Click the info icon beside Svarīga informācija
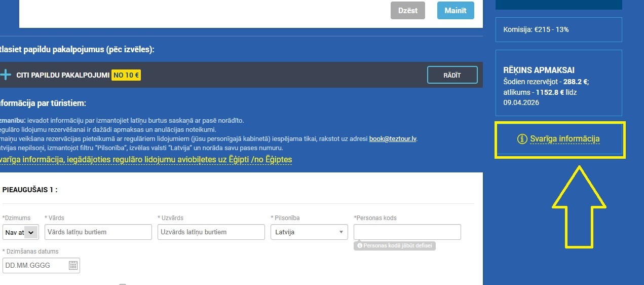644x285 pixels. [x=522, y=139]
